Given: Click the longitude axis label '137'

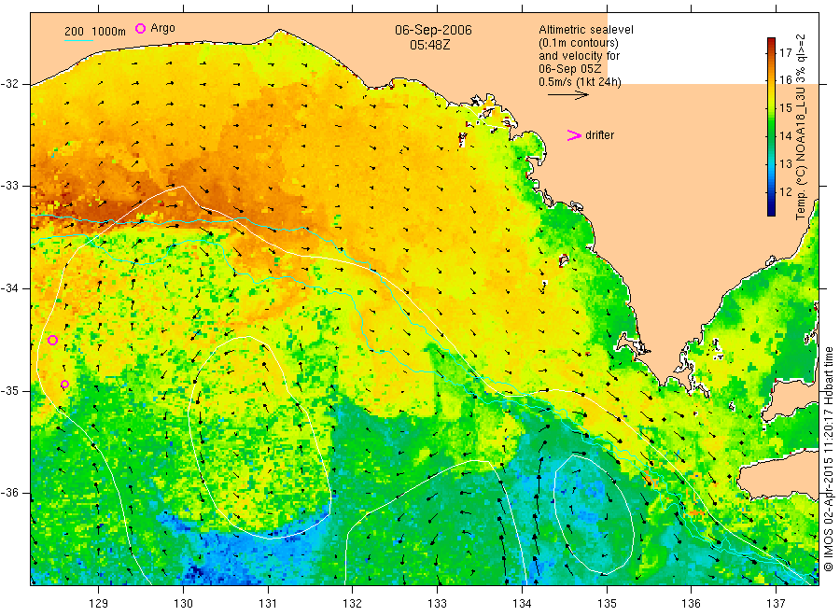Looking at the screenshot, I should pos(777,604).
